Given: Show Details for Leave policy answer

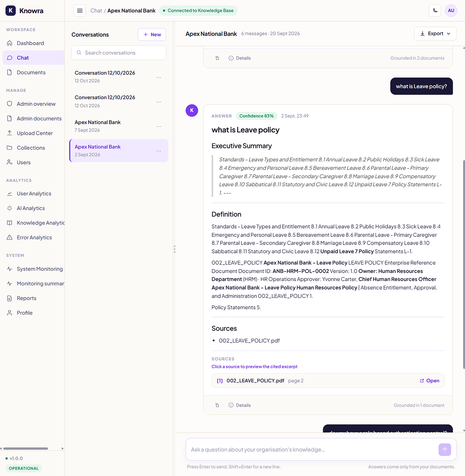Looking at the screenshot, I should pyautogui.click(x=240, y=405).
